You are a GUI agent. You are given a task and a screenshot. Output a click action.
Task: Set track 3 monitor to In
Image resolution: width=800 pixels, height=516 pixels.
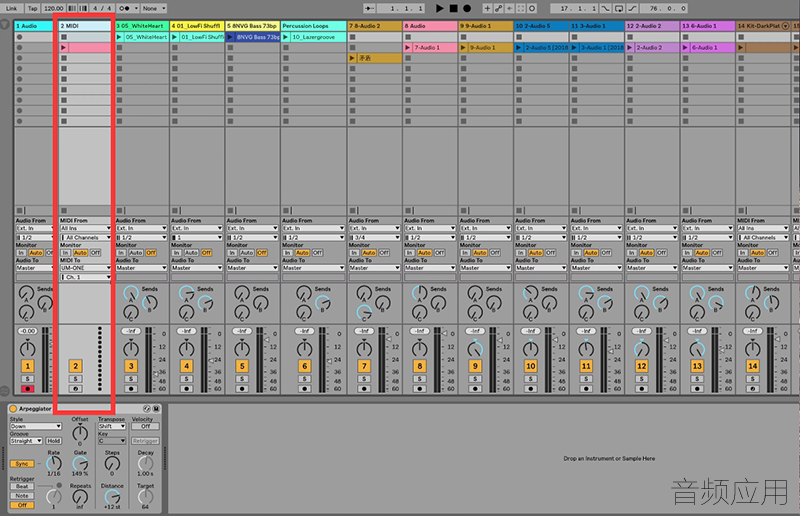(x=121, y=253)
